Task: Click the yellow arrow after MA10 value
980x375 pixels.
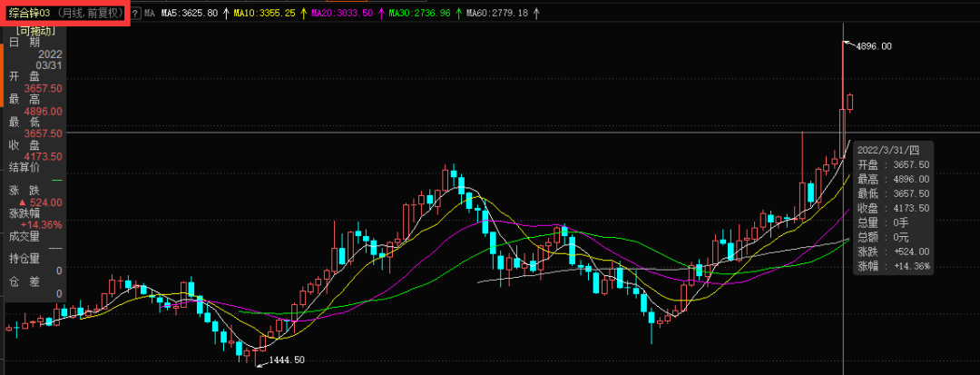Action: pyautogui.click(x=303, y=14)
